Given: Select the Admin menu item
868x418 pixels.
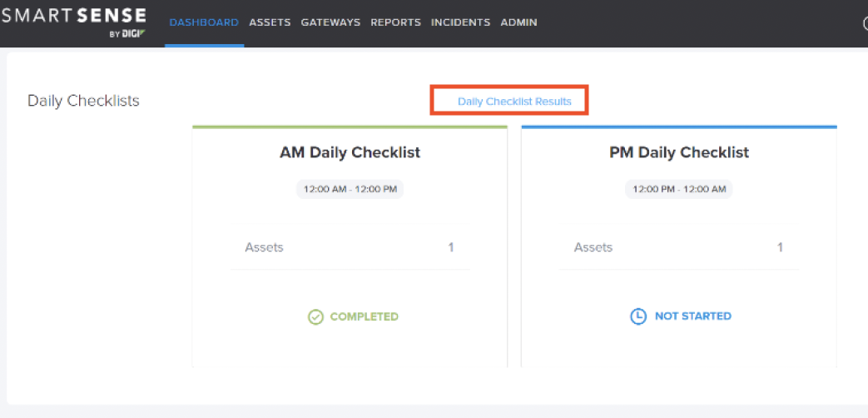Looking at the screenshot, I should tap(518, 22).
